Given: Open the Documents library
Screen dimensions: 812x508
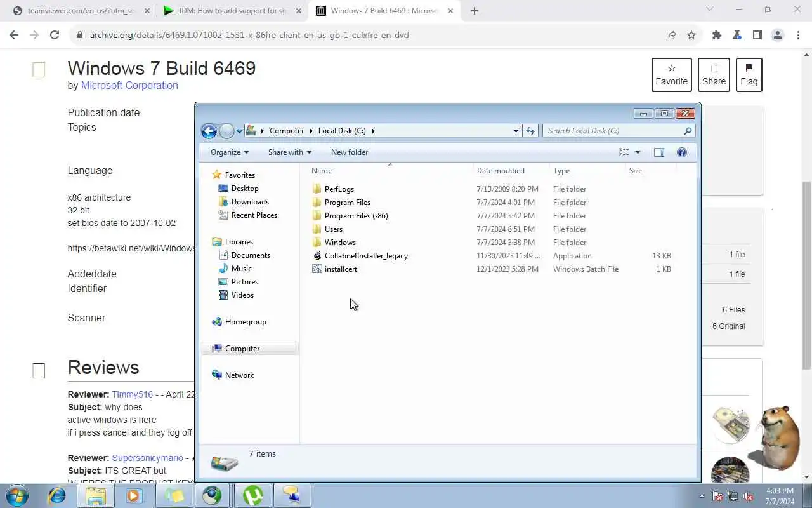Looking at the screenshot, I should 251,255.
